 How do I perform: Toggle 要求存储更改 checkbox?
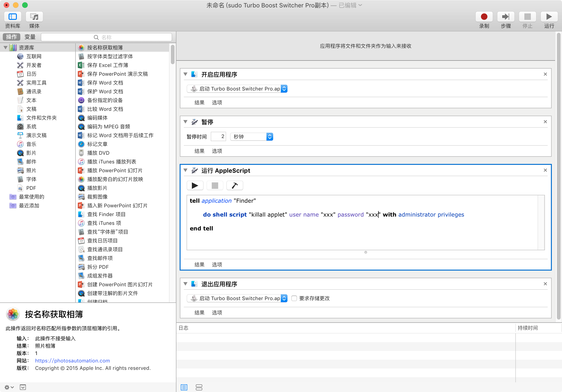(x=294, y=298)
